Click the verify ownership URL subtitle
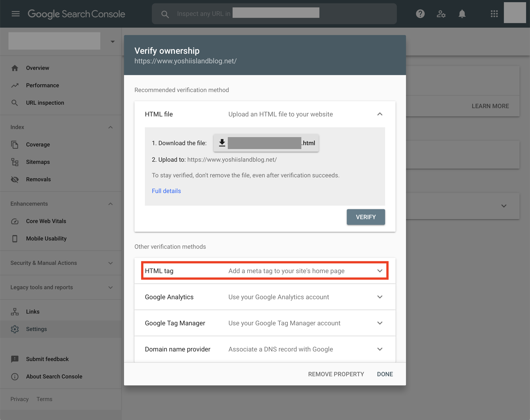The width and height of the screenshot is (530, 420). (x=185, y=61)
